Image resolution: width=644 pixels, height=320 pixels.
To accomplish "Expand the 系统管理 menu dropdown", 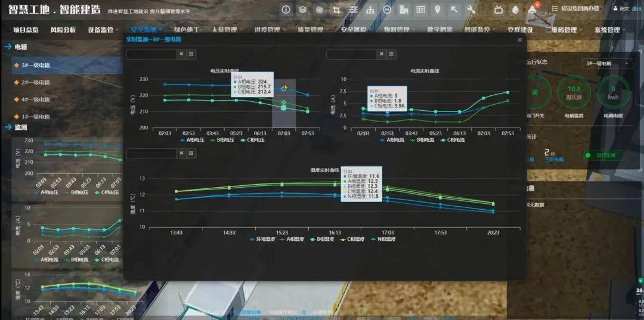I will coord(611,30).
